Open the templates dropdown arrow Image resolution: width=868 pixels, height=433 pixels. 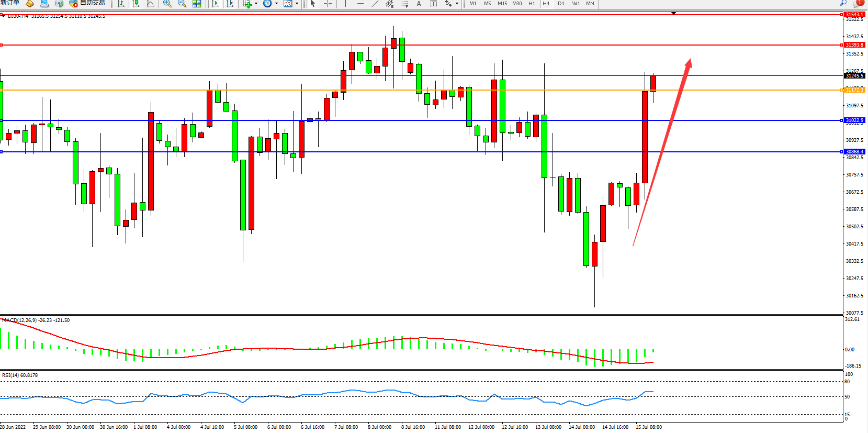(297, 4)
